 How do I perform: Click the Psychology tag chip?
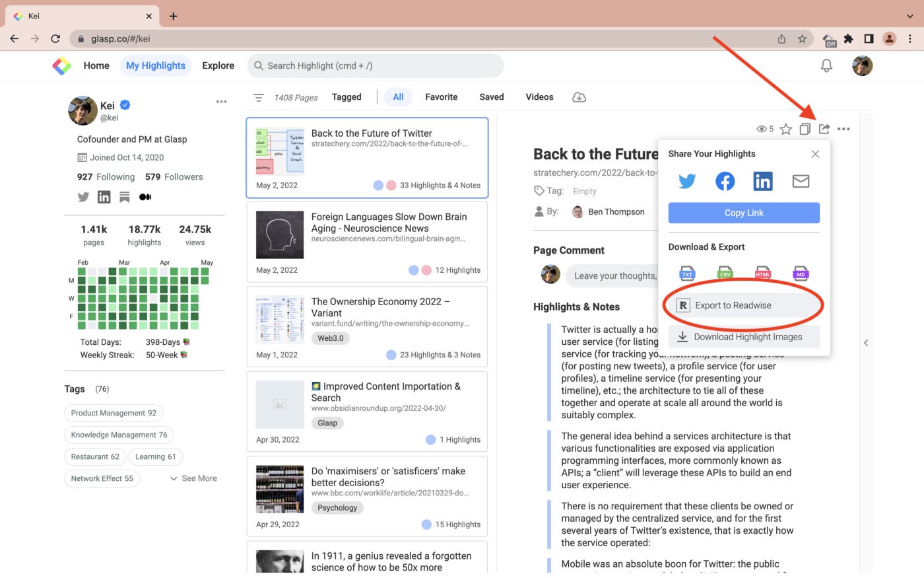click(x=337, y=508)
